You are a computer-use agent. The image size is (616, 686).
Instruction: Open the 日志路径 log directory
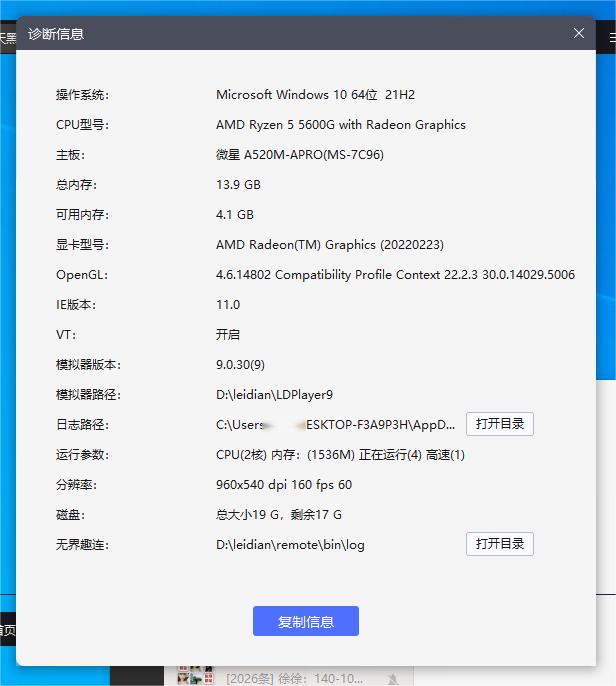(499, 424)
